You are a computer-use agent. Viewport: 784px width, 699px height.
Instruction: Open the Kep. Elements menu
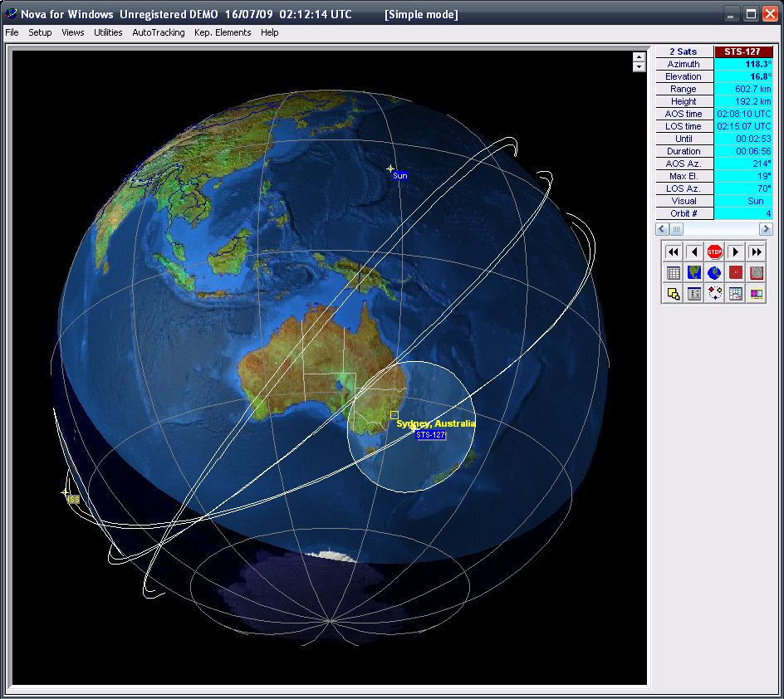(x=223, y=32)
